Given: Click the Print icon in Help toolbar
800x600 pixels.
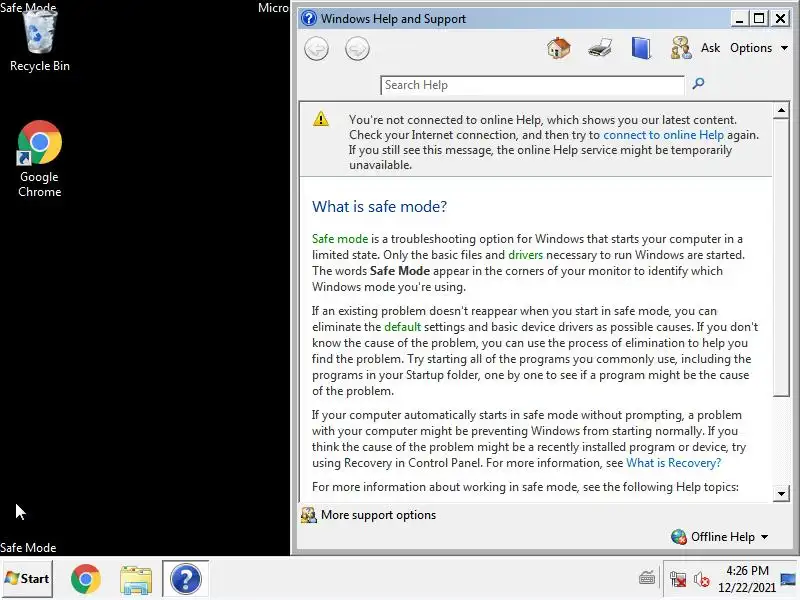Looking at the screenshot, I should pyautogui.click(x=600, y=48).
